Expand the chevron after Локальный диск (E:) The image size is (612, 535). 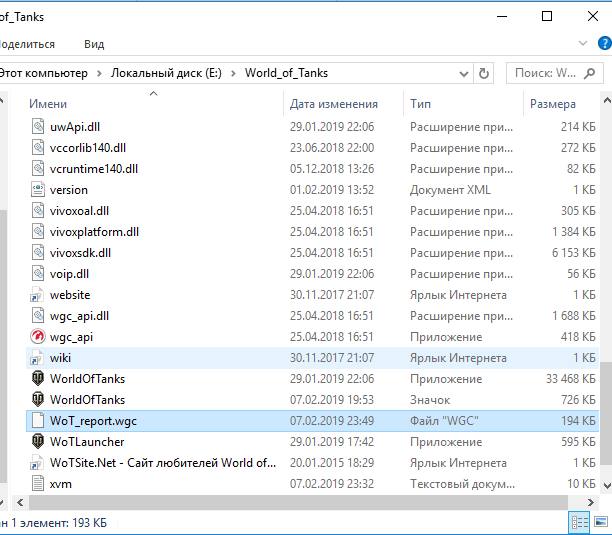tap(235, 73)
